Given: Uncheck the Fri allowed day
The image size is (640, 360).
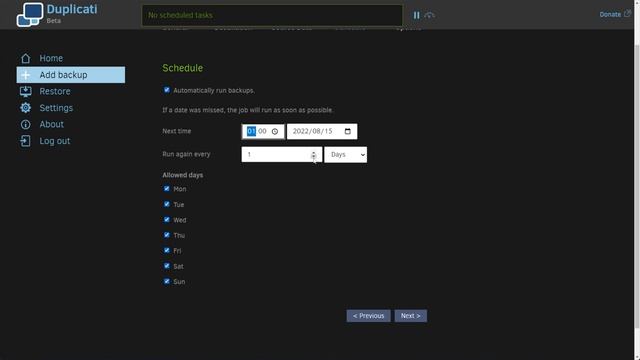Looking at the screenshot, I should tap(167, 250).
